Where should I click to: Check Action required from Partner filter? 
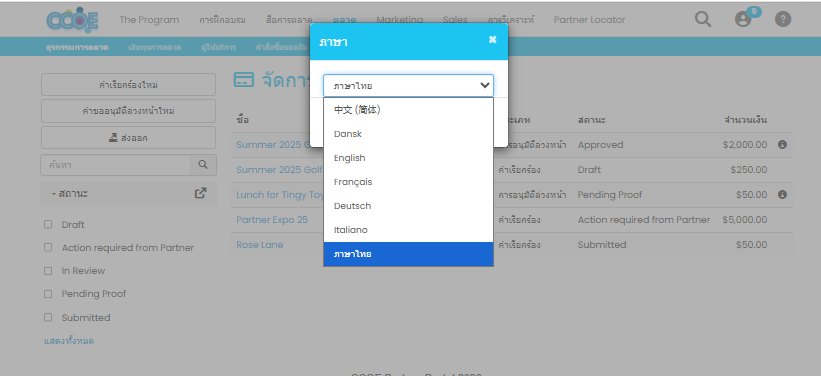click(48, 247)
